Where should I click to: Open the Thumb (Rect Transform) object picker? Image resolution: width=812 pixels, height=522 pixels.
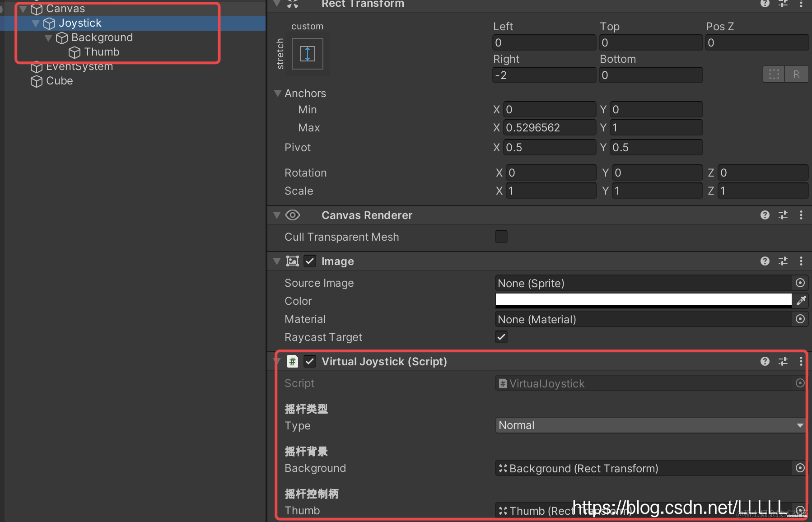click(x=800, y=510)
